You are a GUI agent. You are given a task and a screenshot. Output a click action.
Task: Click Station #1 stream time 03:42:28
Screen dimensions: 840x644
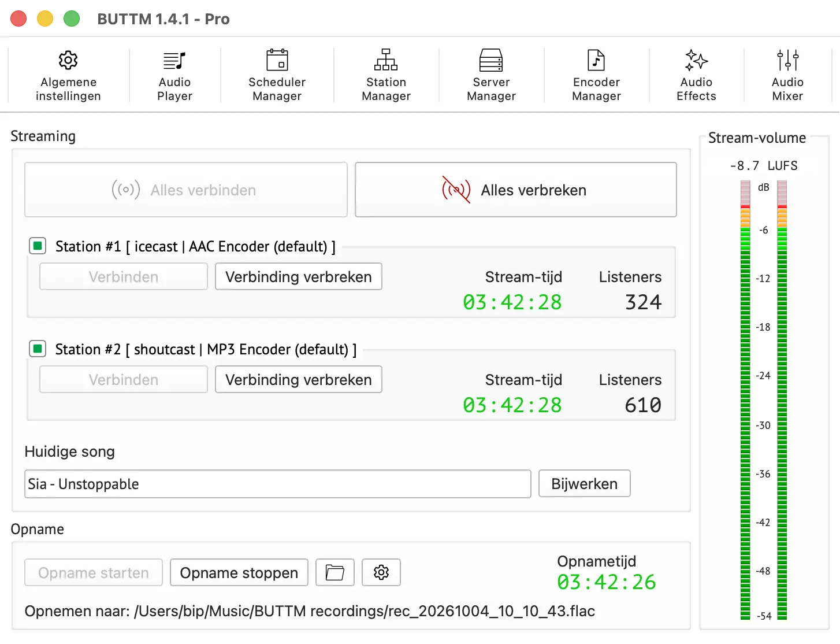pyautogui.click(x=512, y=302)
